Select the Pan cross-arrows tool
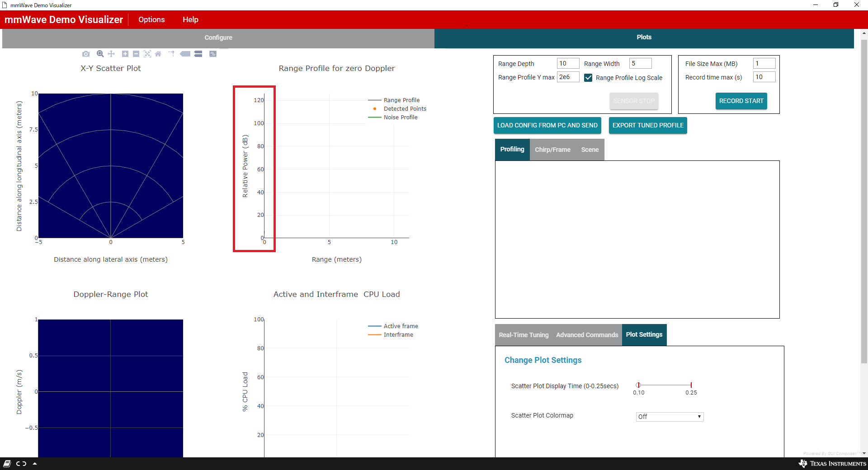868x470 pixels. pyautogui.click(x=111, y=54)
